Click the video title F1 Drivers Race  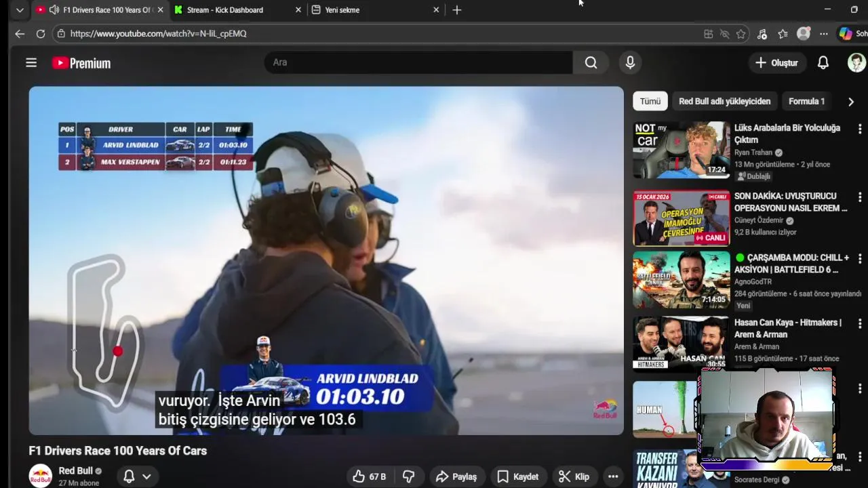coord(117,451)
